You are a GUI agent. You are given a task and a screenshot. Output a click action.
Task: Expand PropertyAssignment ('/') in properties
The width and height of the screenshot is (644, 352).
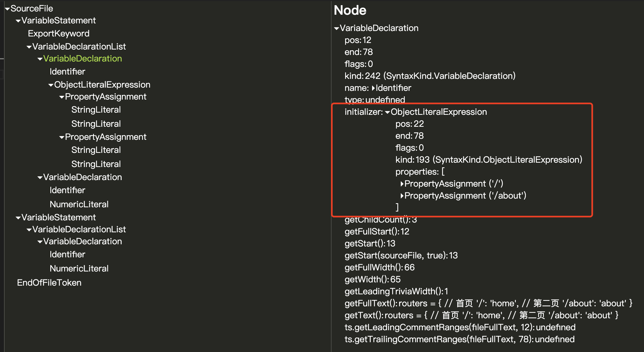pyautogui.click(x=402, y=184)
